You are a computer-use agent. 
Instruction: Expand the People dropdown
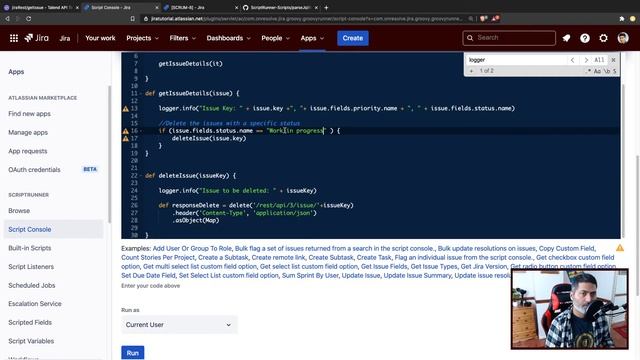tap(276, 38)
